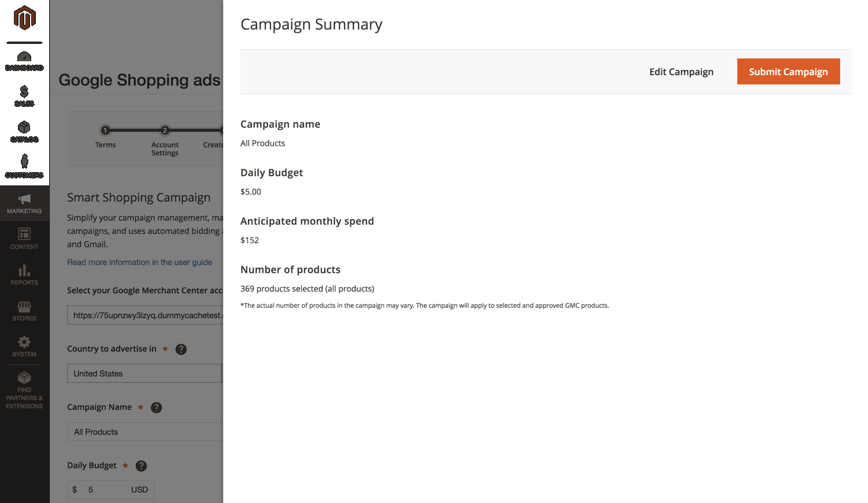868x503 pixels.
Task: Open the user guide information link
Action: 139,262
